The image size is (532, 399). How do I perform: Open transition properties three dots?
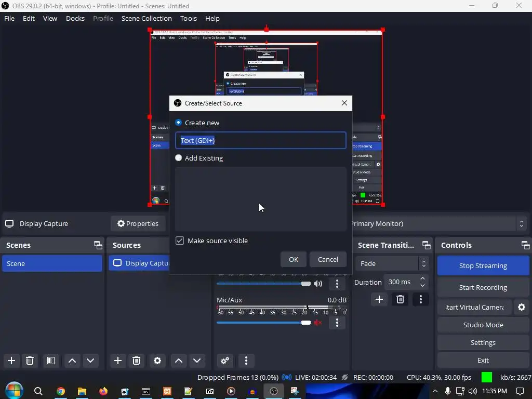421,299
